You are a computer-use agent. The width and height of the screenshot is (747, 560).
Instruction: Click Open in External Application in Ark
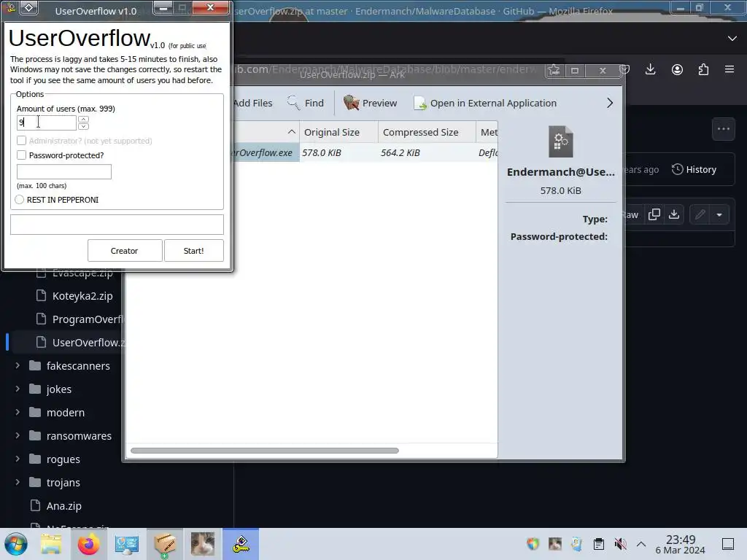[x=485, y=103]
